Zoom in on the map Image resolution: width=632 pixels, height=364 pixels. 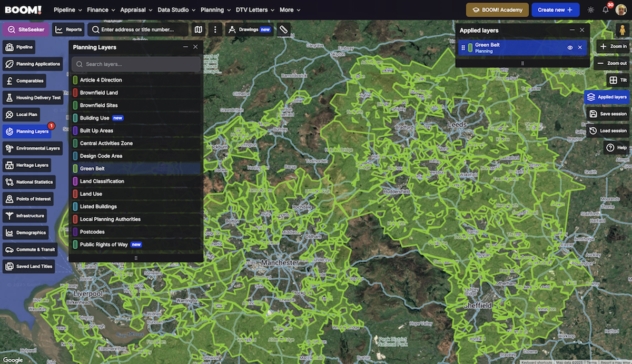point(613,46)
